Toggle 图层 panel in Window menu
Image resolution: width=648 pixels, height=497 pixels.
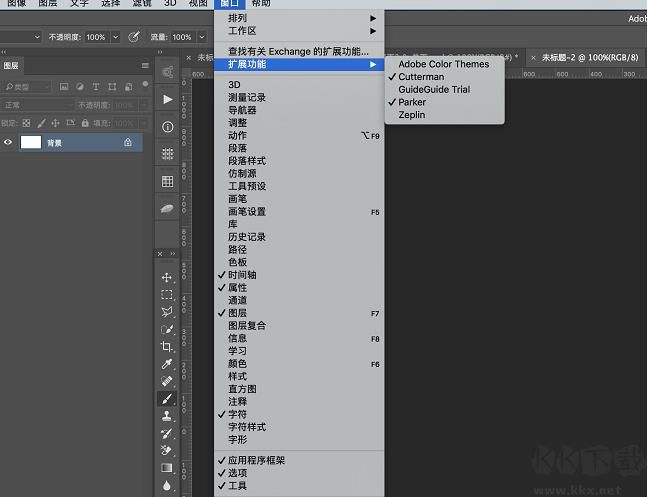pyautogui.click(x=299, y=313)
